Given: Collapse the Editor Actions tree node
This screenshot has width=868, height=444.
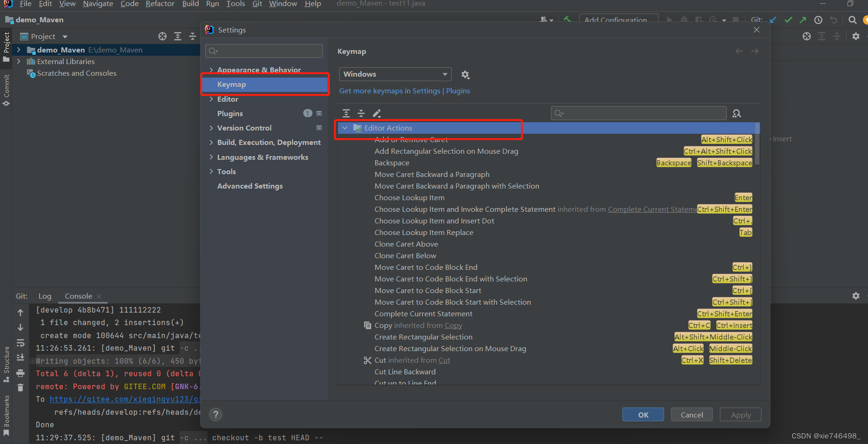Looking at the screenshot, I should pyautogui.click(x=345, y=128).
